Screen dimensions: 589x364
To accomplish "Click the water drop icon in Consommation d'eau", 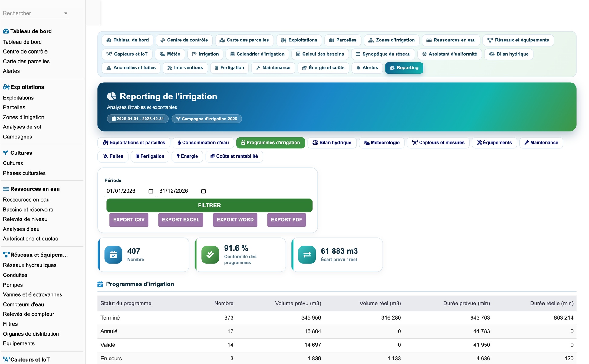I will tap(179, 143).
